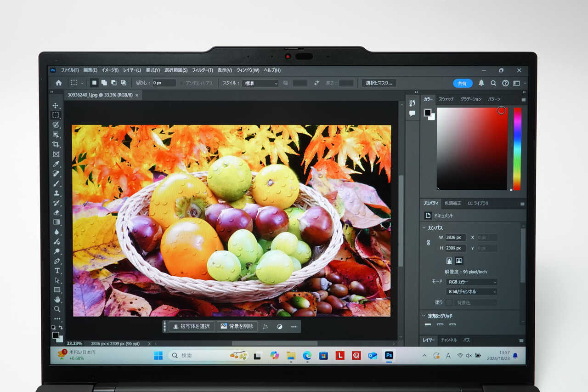
Task: Open the notifications bell in the options bar
Action: click(481, 83)
